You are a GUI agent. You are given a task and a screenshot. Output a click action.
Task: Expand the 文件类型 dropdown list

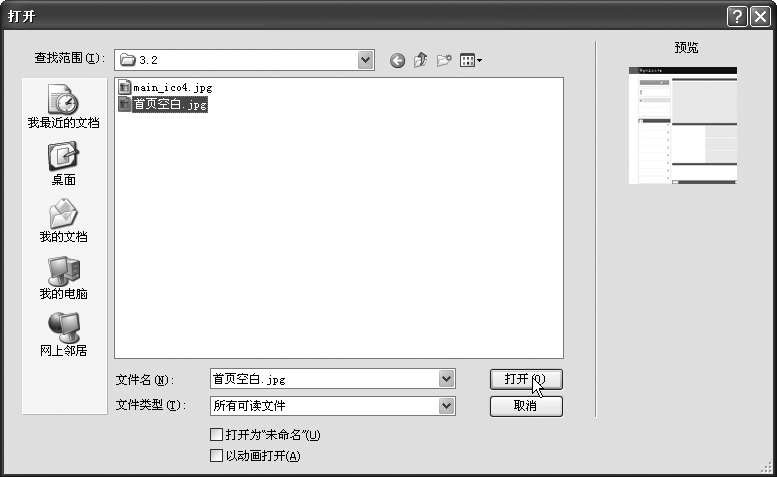pos(447,406)
